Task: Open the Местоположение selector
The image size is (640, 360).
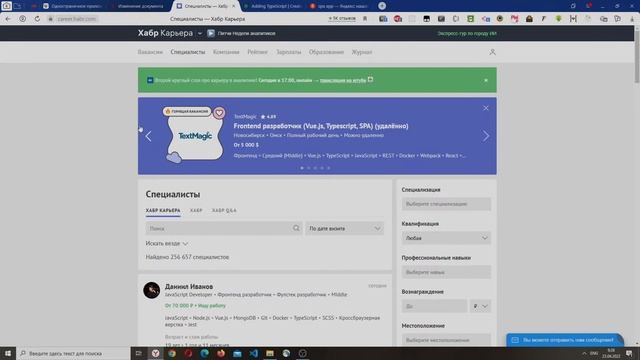Action: (x=446, y=340)
